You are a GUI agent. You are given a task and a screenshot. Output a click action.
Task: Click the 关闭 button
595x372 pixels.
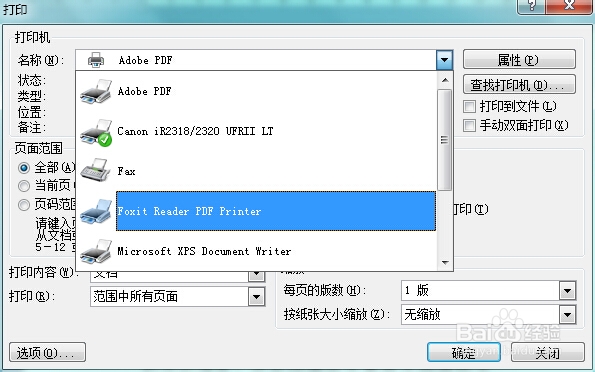tap(548, 353)
